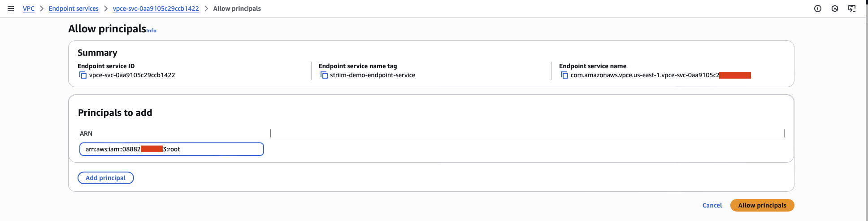868x221 pixels.
Task: Open vpce-svc-0aa9105c29ccb1422 breadcrumb link
Action: click(x=156, y=9)
